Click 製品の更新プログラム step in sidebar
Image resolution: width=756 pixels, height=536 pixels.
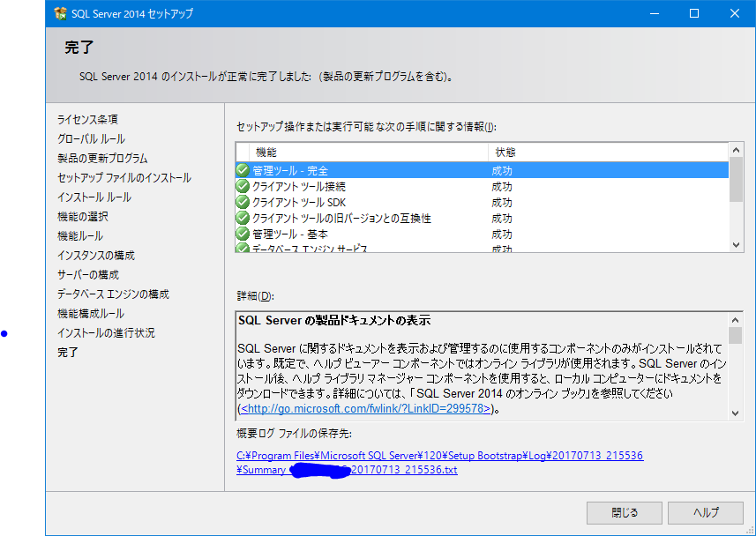[x=102, y=158]
